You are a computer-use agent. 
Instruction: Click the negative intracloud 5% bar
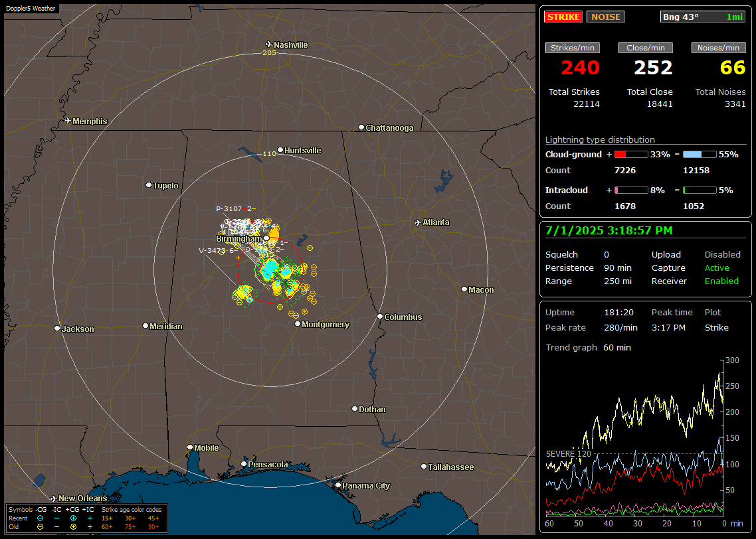[x=700, y=191]
